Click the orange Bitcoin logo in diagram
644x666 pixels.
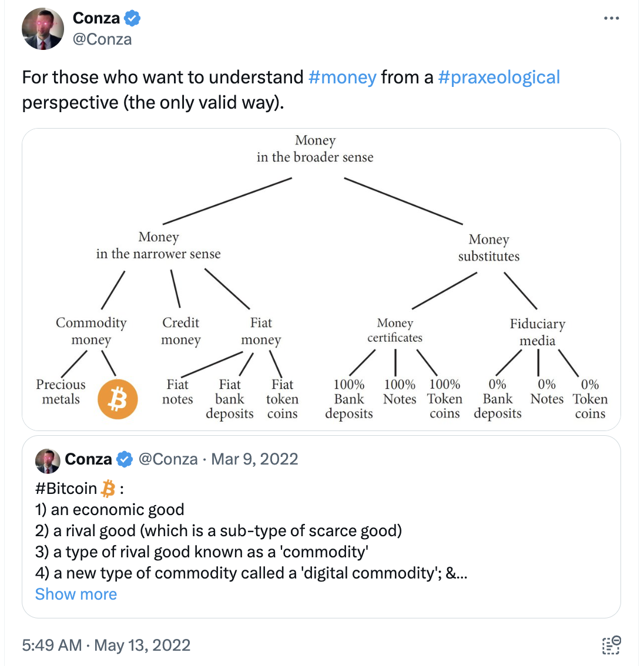pyautogui.click(x=118, y=399)
